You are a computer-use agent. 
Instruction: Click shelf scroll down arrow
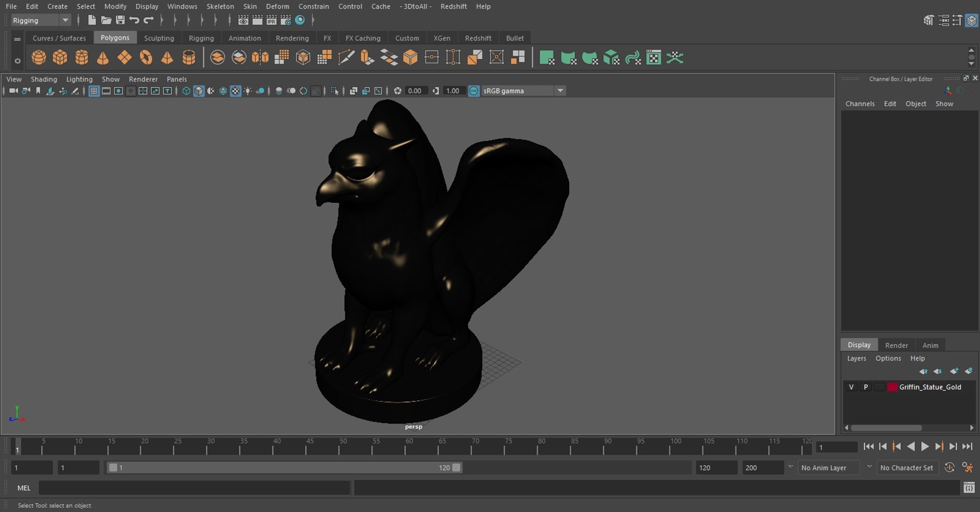pos(971,64)
